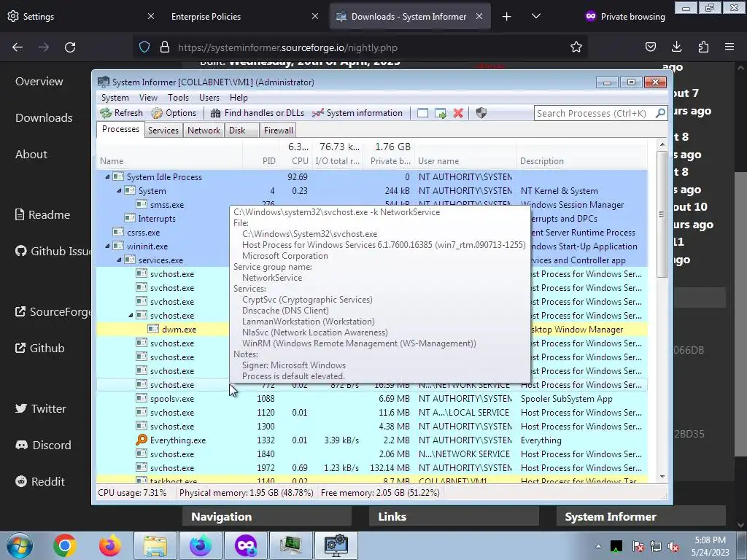
Task: Open Find handles or DLLs
Action: pyautogui.click(x=257, y=113)
